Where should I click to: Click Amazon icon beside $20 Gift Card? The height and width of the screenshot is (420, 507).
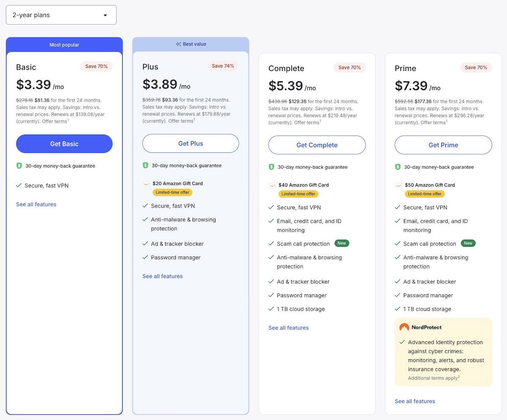tap(146, 184)
